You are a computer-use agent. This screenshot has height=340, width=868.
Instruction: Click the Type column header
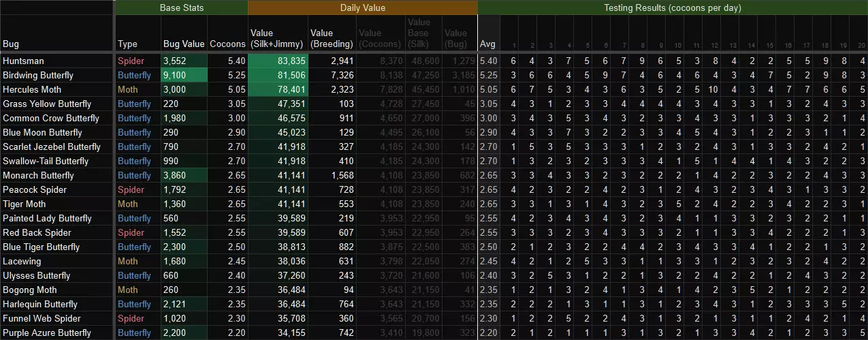[127, 44]
